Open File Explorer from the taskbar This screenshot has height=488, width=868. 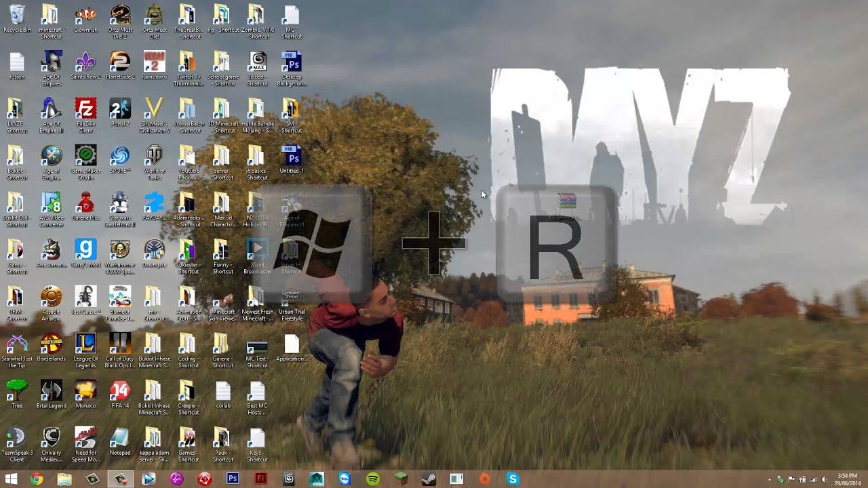[64, 479]
